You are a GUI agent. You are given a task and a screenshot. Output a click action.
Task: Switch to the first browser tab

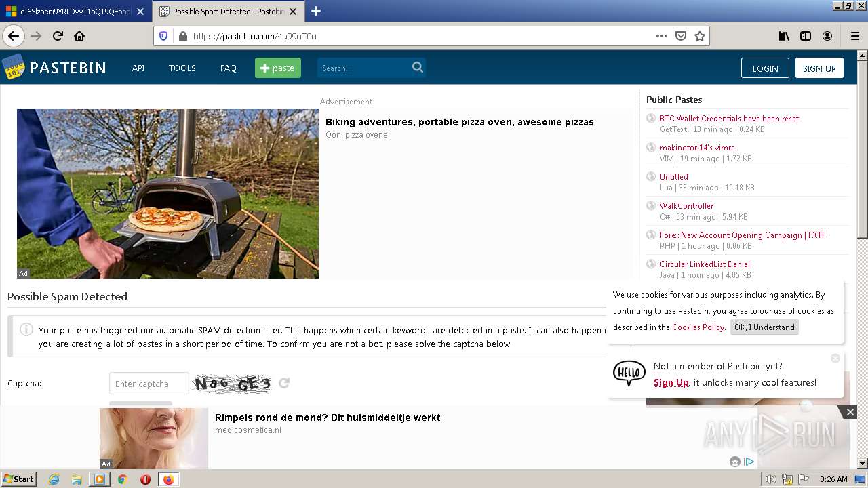(76, 12)
